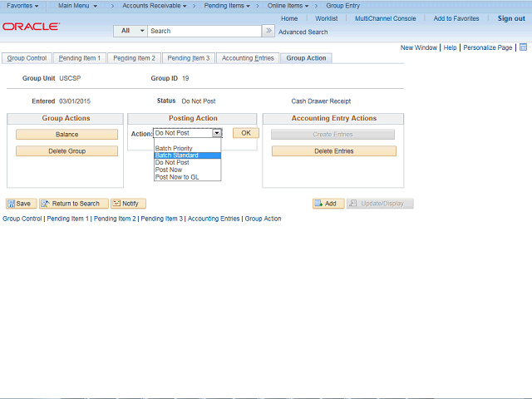Image resolution: width=532 pixels, height=399 pixels.
Task: Expand Online Items breadcrumb menu
Action: (x=288, y=6)
